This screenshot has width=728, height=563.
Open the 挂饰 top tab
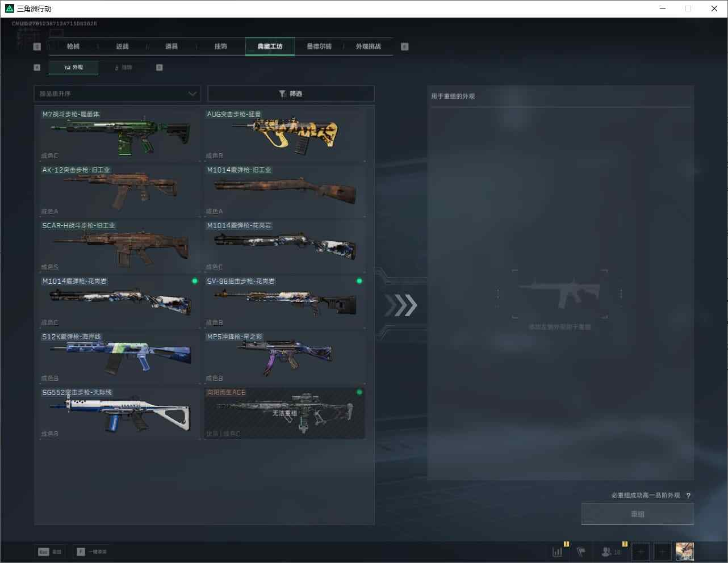point(221,47)
